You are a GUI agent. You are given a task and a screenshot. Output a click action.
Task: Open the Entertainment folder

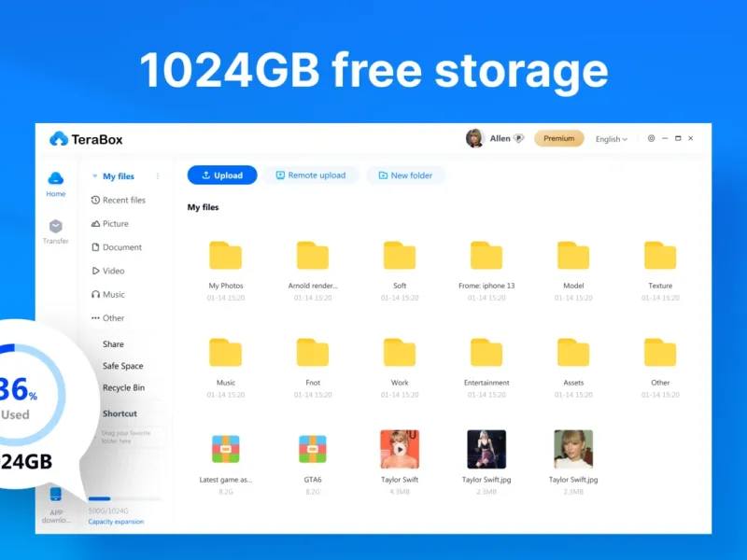[486, 353]
